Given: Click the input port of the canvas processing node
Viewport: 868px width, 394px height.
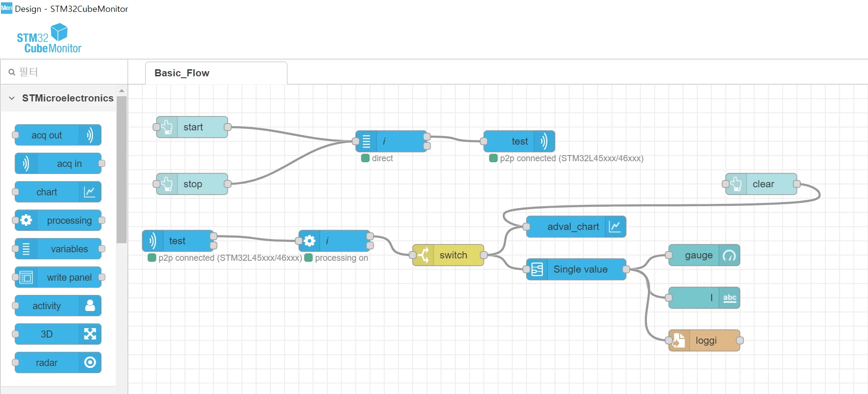Looking at the screenshot, I should click(x=299, y=241).
